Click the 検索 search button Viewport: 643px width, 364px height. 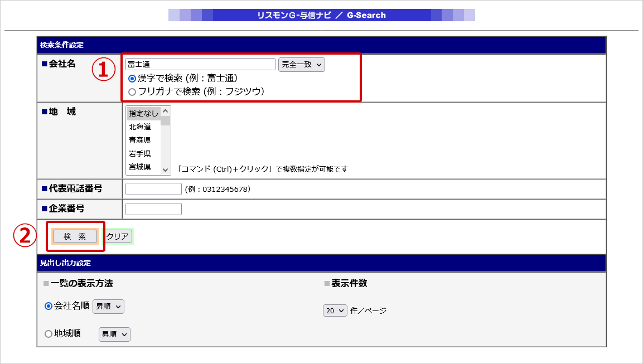pyautogui.click(x=75, y=236)
